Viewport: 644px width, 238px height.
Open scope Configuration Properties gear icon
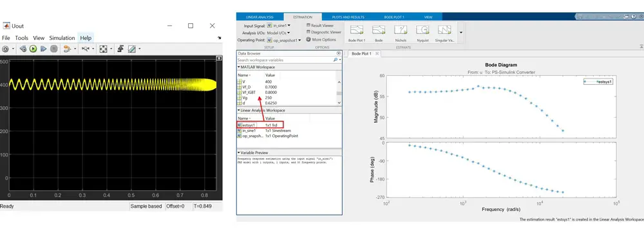point(5,49)
